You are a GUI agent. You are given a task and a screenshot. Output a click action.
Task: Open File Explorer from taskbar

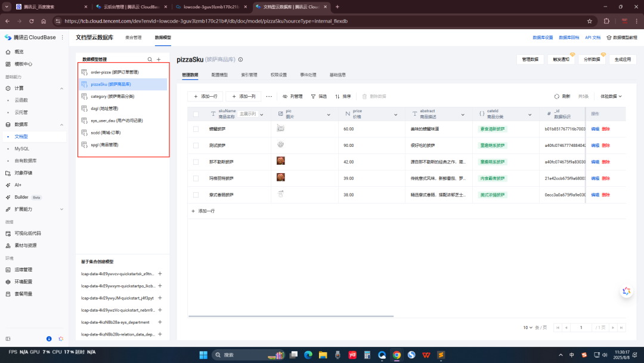323,355
